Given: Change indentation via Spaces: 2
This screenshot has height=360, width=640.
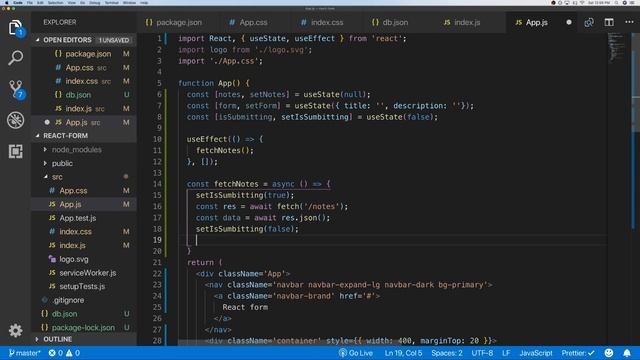Looking at the screenshot, I should click(447, 353).
